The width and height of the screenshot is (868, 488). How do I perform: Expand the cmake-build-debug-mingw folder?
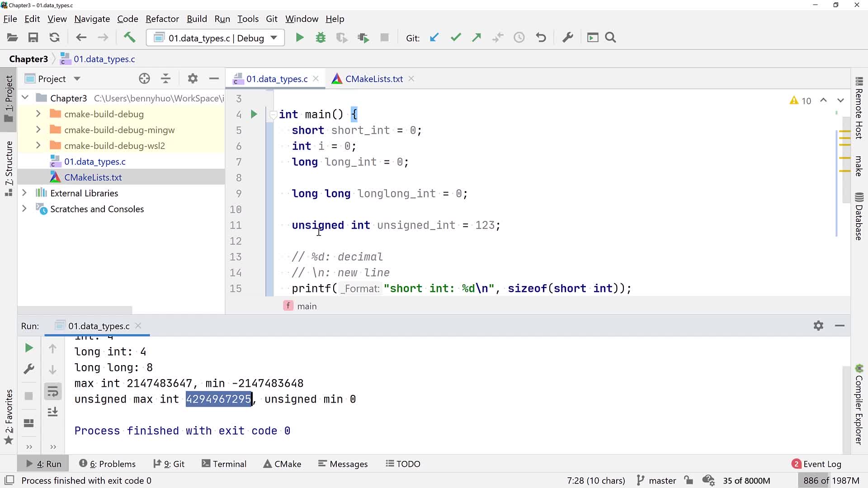38,130
